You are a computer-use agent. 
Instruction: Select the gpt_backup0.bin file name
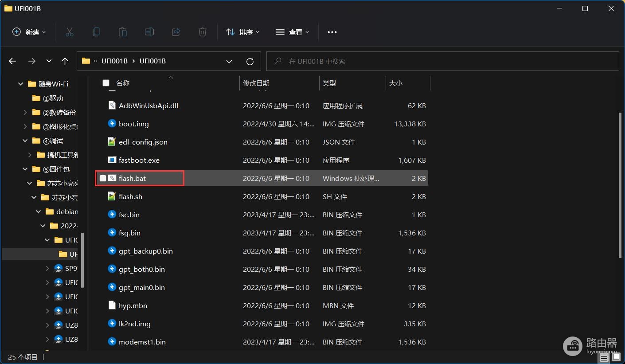pos(146,251)
